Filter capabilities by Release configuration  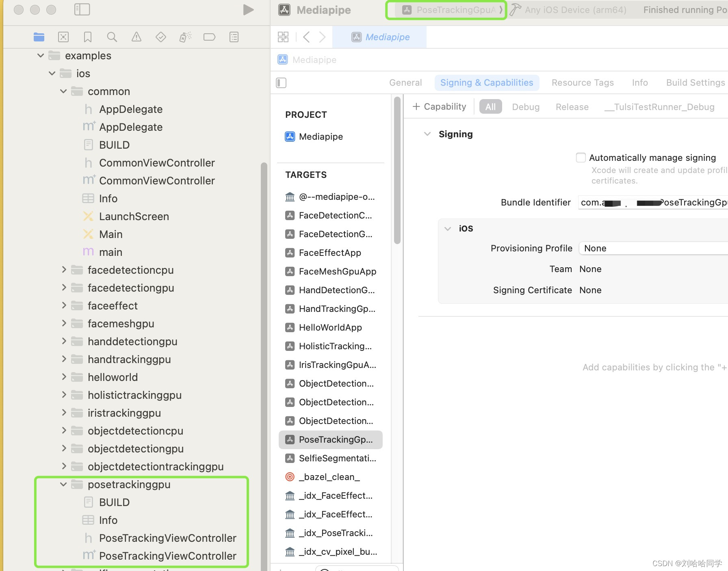click(x=572, y=107)
